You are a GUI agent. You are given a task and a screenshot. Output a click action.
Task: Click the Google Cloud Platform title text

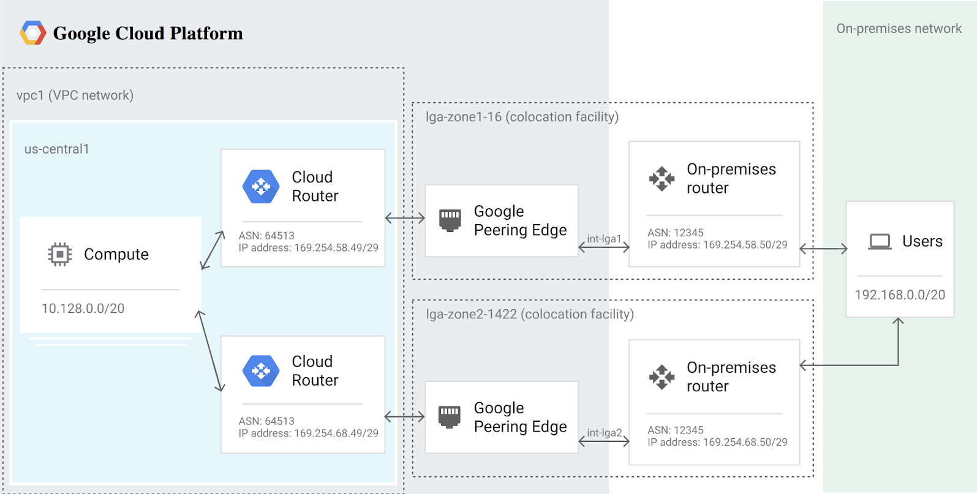point(148,33)
